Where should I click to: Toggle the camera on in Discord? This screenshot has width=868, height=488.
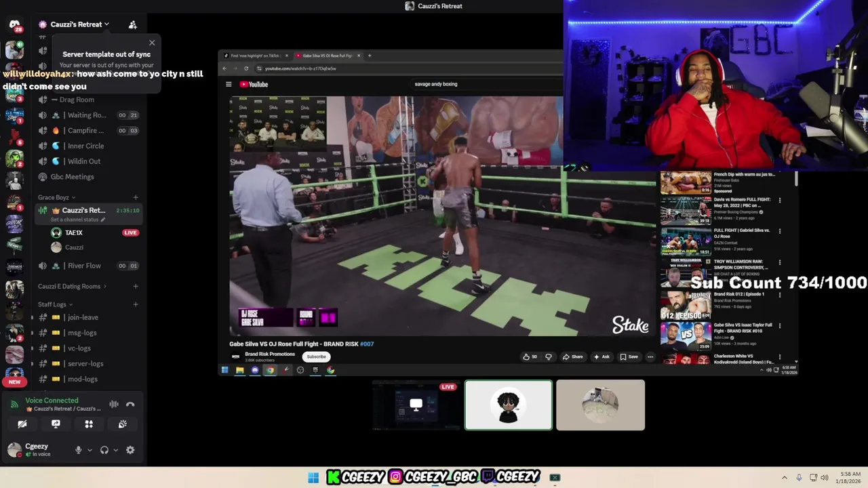click(x=22, y=424)
